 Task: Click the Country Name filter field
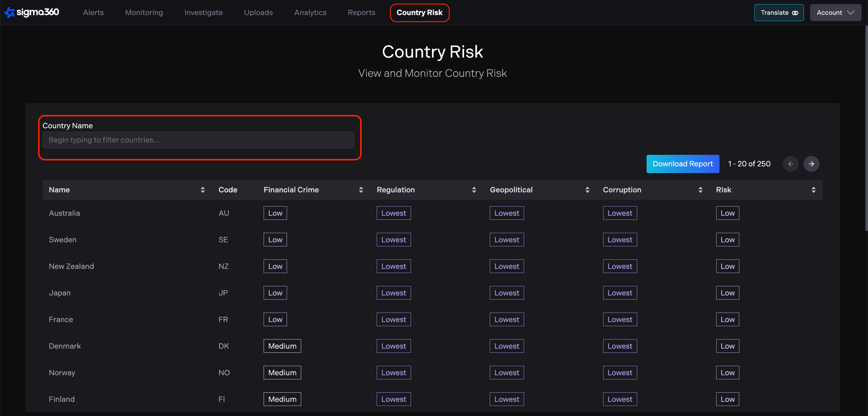[x=198, y=140]
